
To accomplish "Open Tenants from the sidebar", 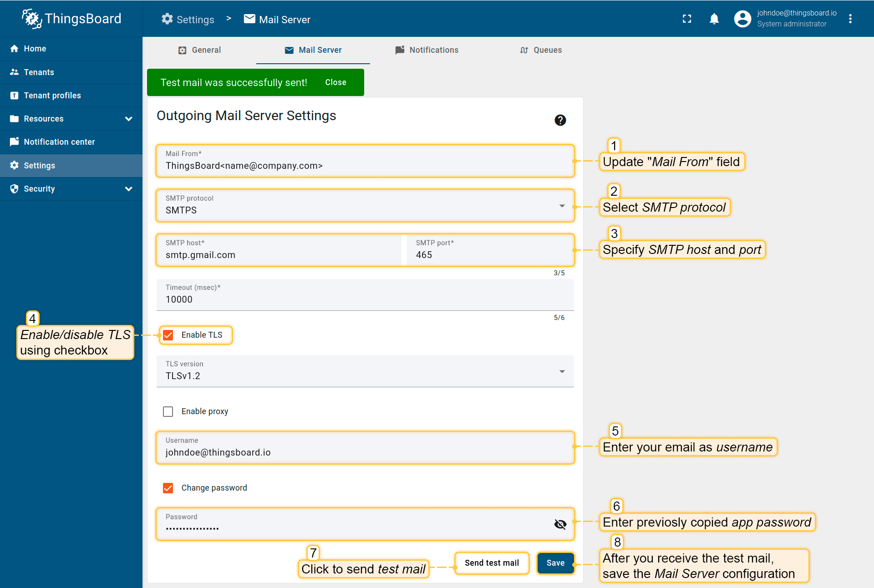I will pos(39,72).
